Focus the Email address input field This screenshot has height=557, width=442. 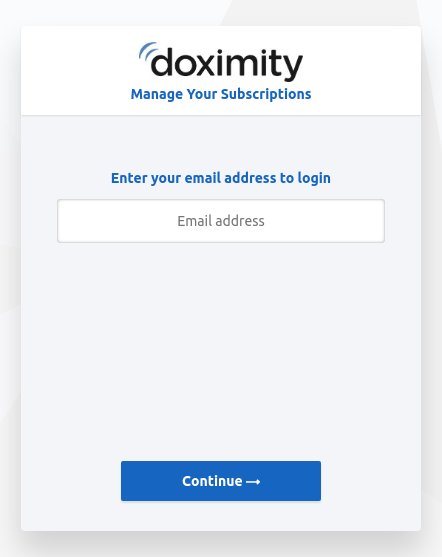click(x=221, y=221)
